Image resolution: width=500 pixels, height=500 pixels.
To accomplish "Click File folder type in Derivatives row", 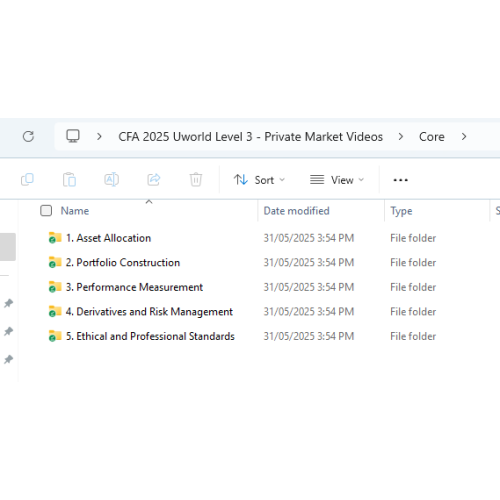I will (413, 312).
